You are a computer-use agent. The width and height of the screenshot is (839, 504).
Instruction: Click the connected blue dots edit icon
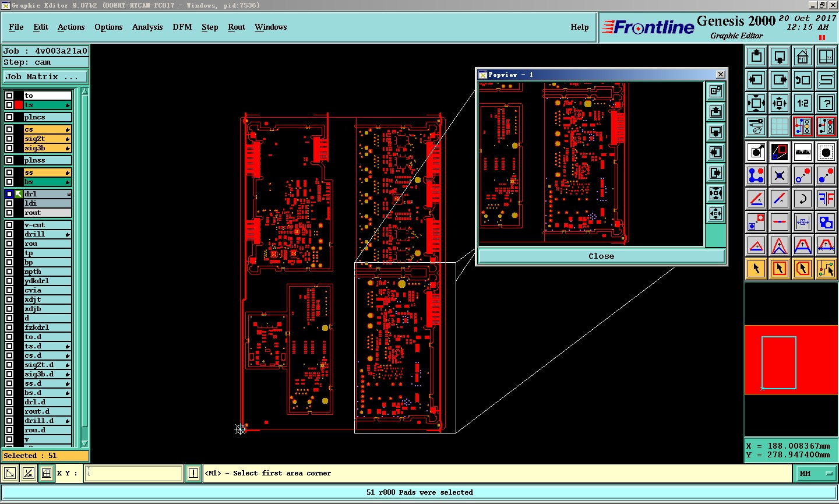tap(756, 175)
